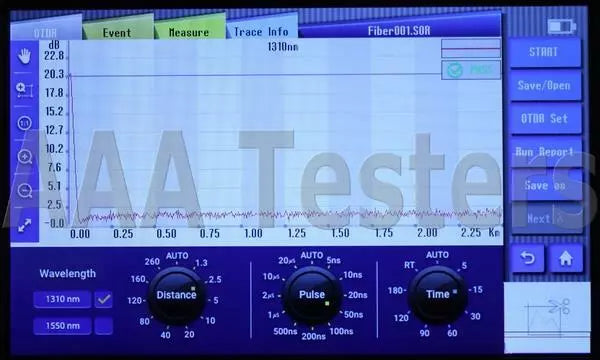Activate the zoom-to-region tool
600x360 pixels.
[x=24, y=90]
